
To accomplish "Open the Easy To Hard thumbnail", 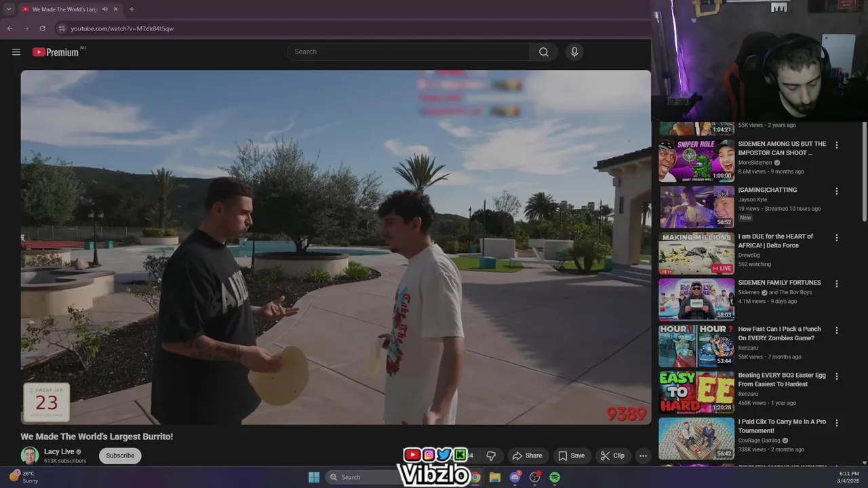I will coord(696,392).
